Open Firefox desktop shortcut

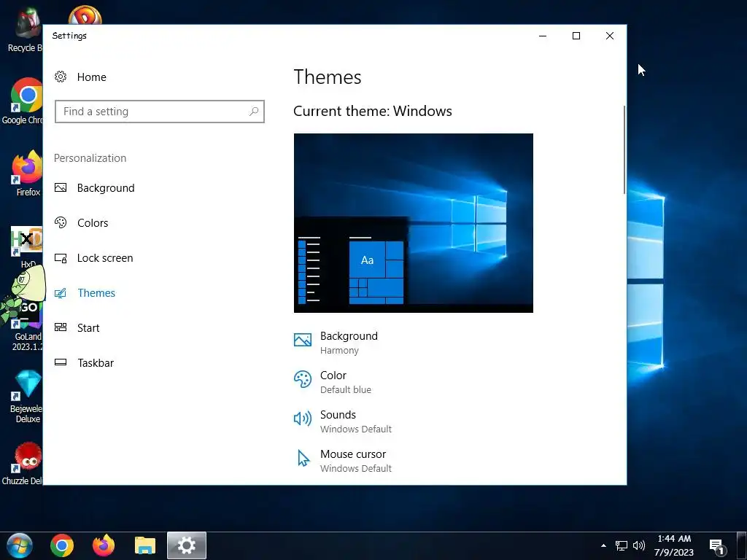coord(27,174)
